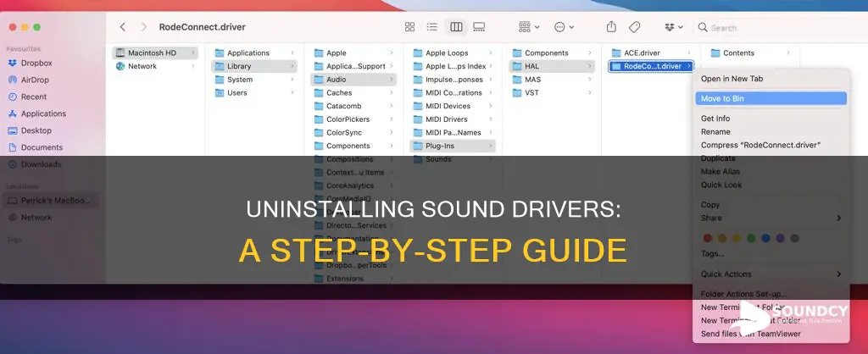Click the Share icon in toolbar
Image resolution: width=868 pixels, height=354 pixels.
pos(611,27)
